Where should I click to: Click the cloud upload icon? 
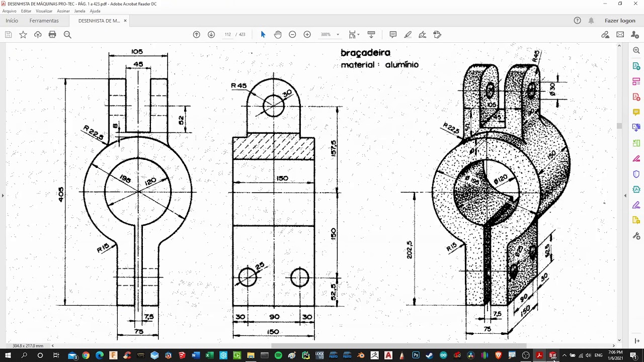38,35
